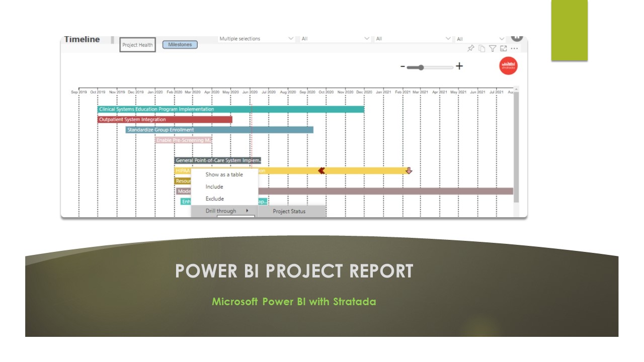Click the Microsoft Power BI with Stratada subtitle
Image resolution: width=644 pixels, height=362 pixels.
click(x=294, y=302)
